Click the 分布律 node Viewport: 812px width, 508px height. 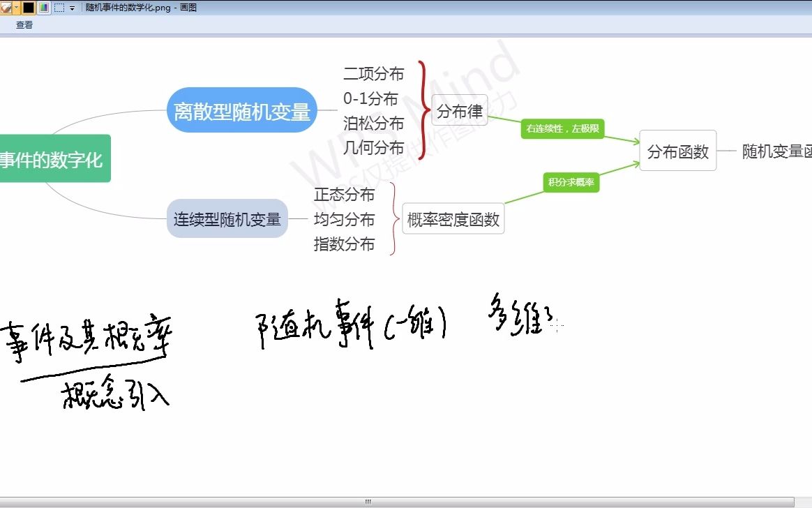(x=459, y=110)
